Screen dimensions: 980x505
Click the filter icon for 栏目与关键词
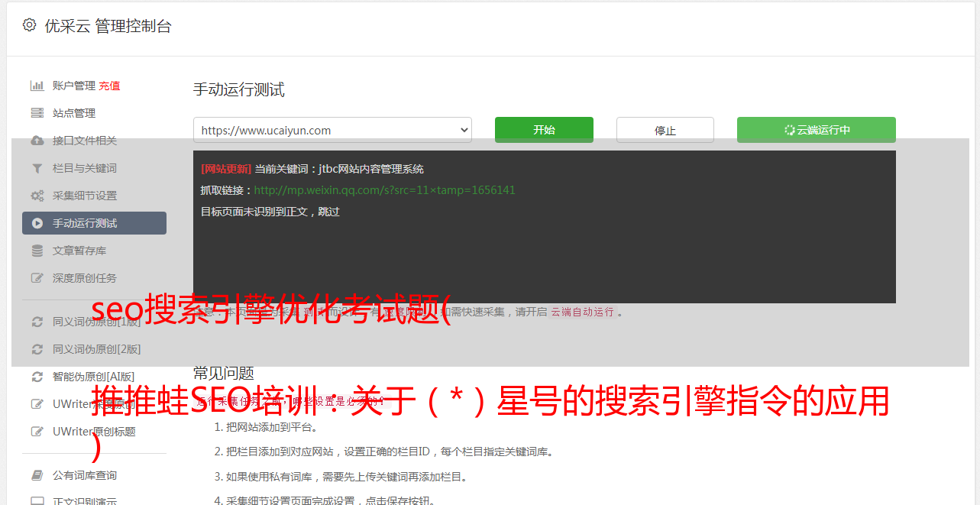pos(37,168)
